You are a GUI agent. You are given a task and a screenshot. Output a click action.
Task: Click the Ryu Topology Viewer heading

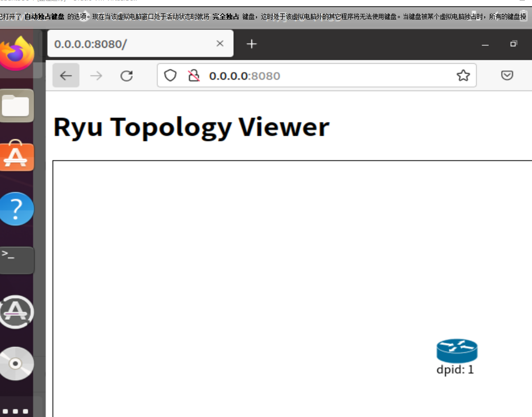tap(191, 127)
